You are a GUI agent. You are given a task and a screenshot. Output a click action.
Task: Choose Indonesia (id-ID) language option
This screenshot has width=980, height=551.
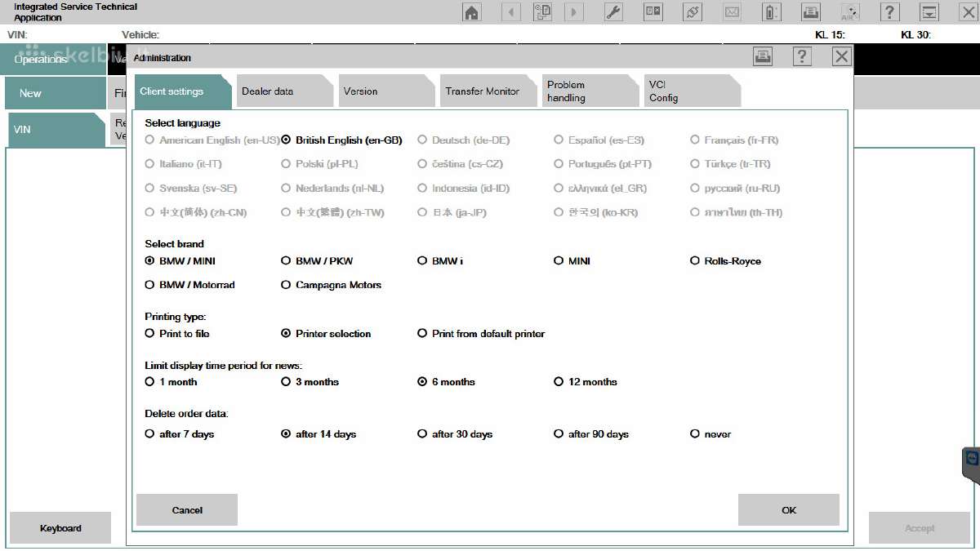pos(463,189)
